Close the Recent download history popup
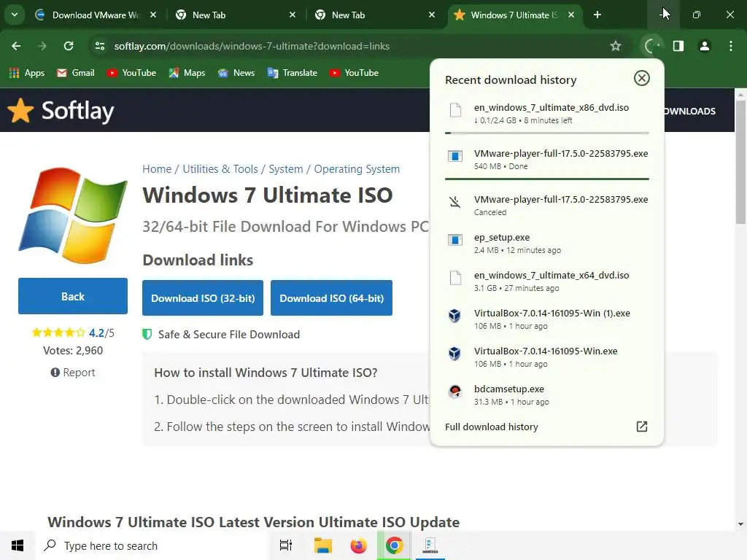 (642, 78)
